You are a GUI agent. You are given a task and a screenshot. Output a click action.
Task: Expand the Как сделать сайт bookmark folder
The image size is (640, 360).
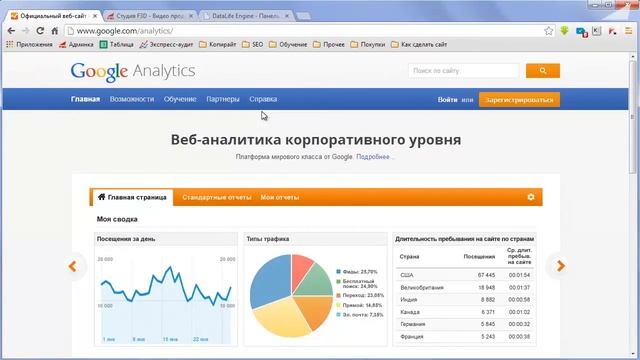click(419, 44)
